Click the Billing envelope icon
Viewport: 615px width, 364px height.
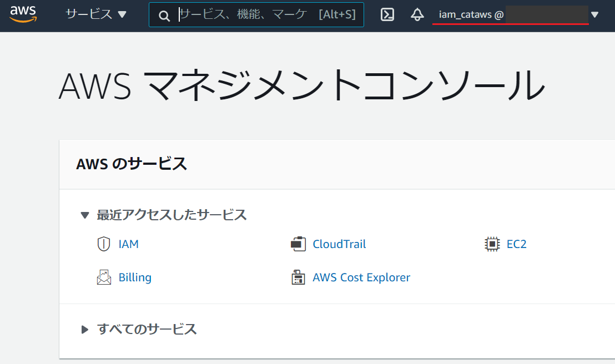(104, 277)
